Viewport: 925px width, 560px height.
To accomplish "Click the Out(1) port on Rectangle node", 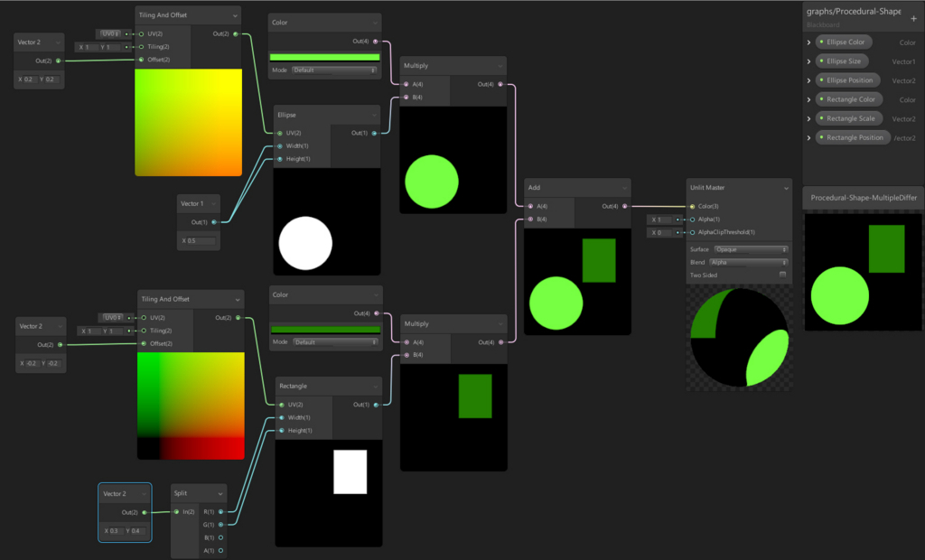I will click(x=376, y=405).
